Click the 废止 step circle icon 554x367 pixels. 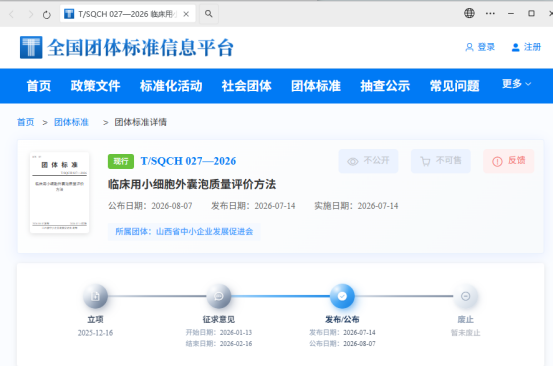pos(465,296)
